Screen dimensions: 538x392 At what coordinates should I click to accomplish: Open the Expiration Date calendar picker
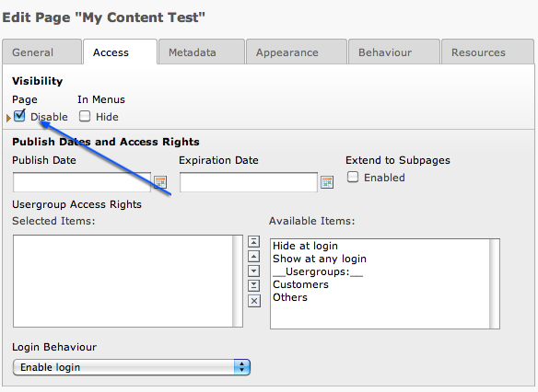point(327,182)
